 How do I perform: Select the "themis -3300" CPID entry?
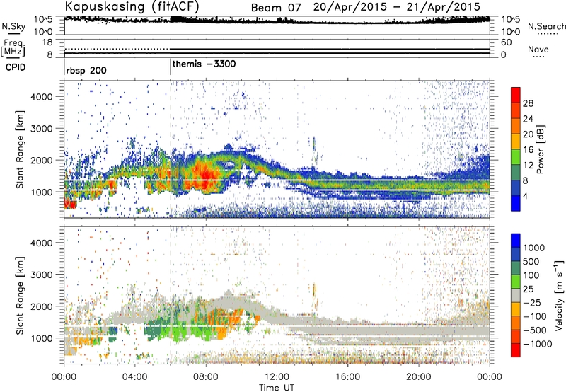click(204, 64)
